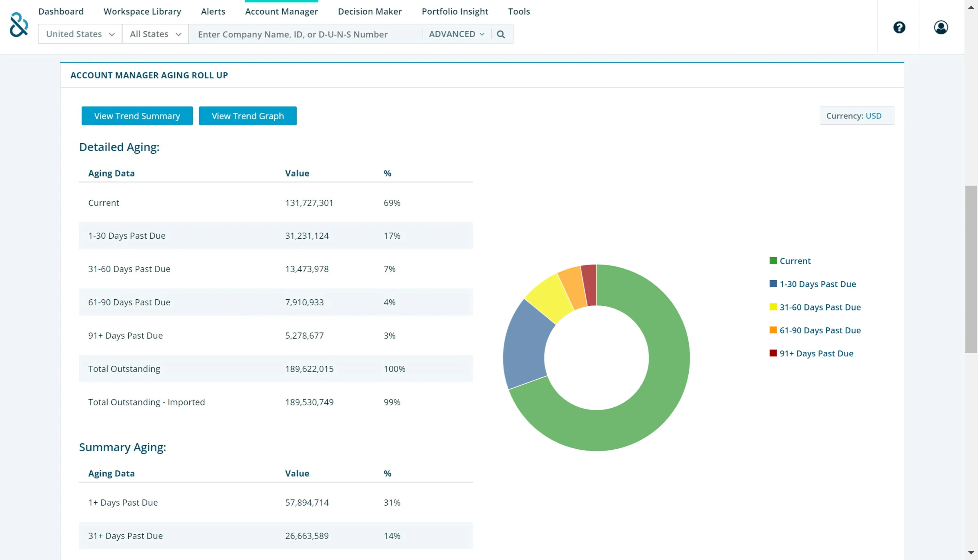Click the View Trend Graph button

[x=247, y=116]
